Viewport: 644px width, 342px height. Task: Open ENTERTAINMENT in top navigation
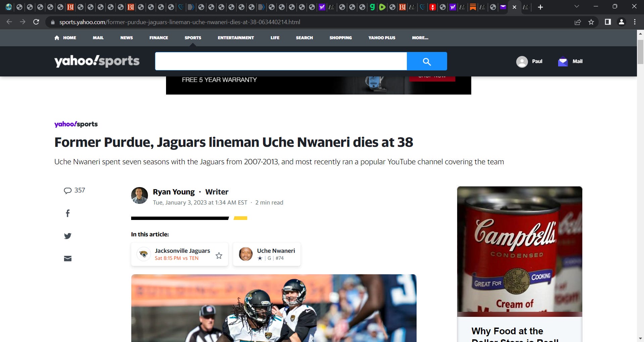(x=236, y=38)
